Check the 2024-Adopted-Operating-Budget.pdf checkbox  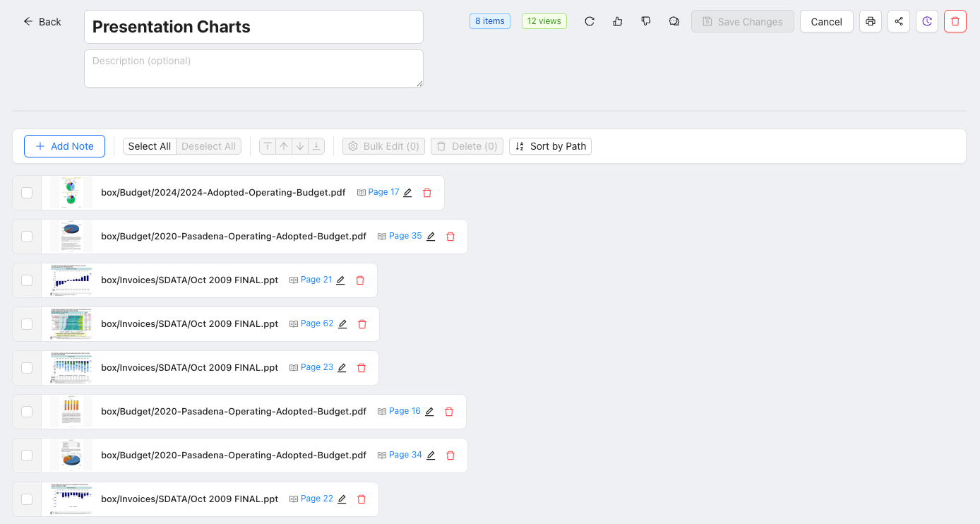[x=27, y=193]
